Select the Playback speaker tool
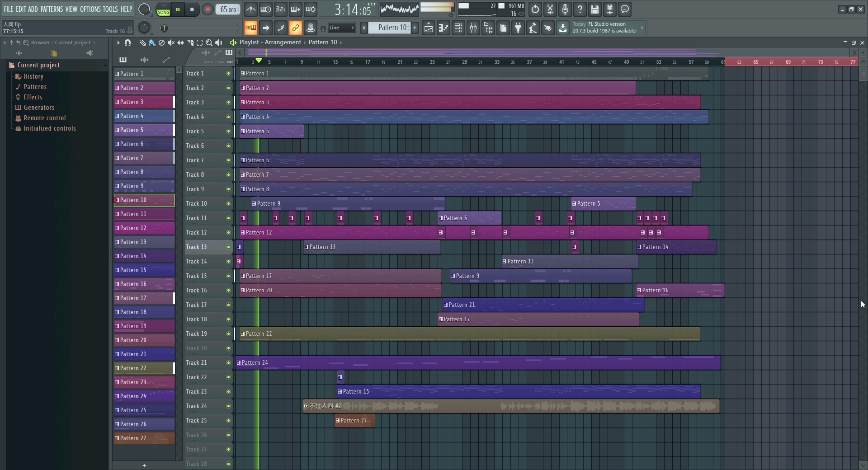This screenshot has width=868, height=470. click(x=219, y=42)
